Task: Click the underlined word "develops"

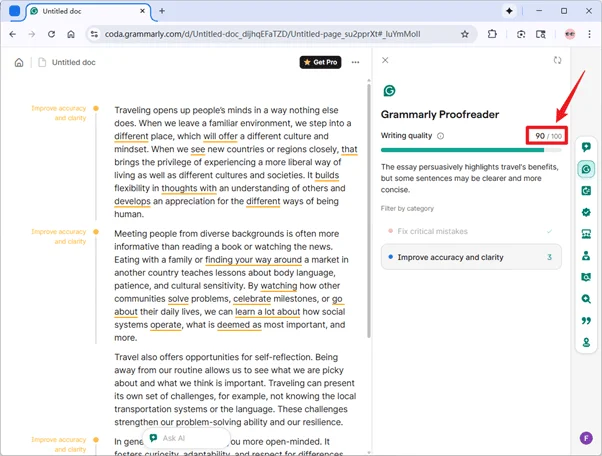Action: 132,202
